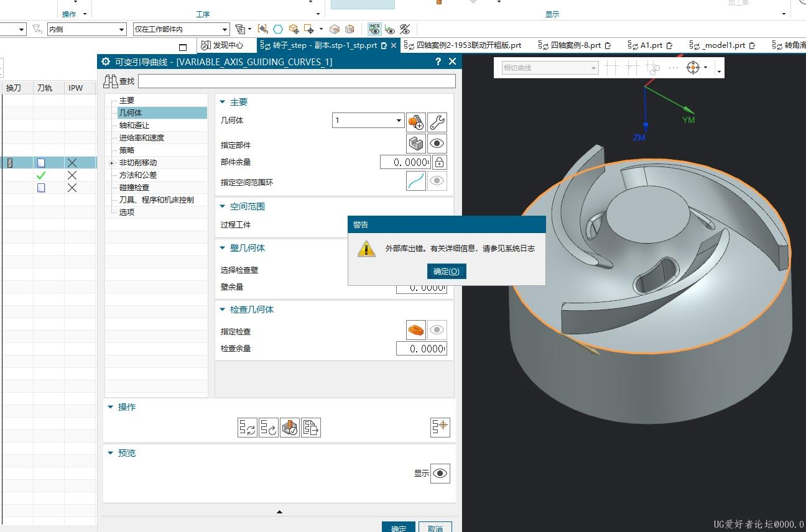Viewport: 806px width, 532px height.
Task: Collapse the 空间范围 section
Action: click(223, 206)
